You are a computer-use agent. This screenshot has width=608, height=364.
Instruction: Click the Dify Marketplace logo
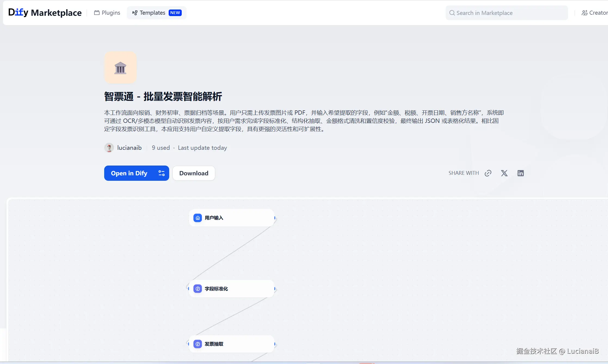[45, 13]
